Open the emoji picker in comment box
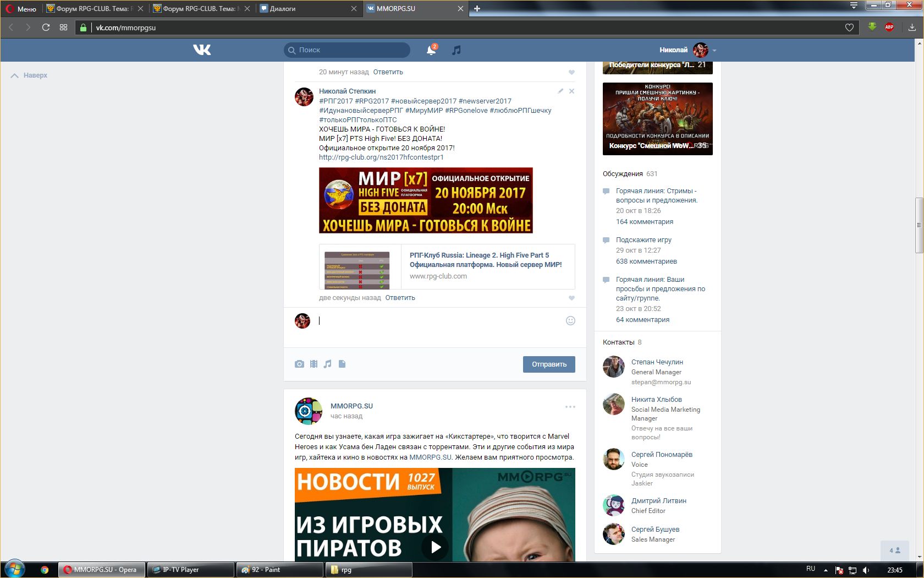Viewport: 924px width, 578px height. 570,320
